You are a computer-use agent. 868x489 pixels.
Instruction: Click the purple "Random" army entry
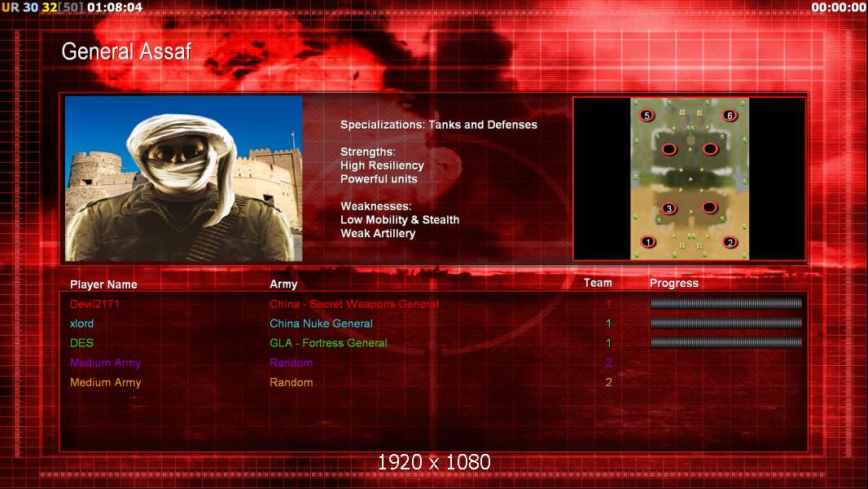tap(292, 363)
